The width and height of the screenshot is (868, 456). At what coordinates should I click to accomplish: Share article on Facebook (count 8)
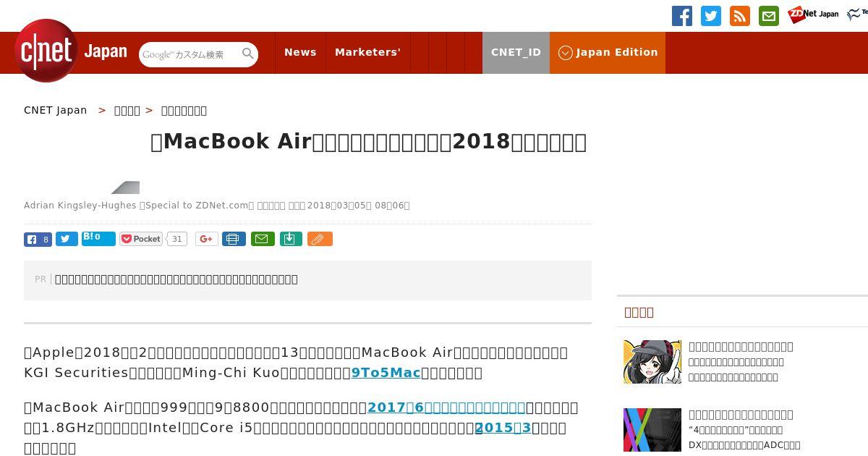[38, 240]
